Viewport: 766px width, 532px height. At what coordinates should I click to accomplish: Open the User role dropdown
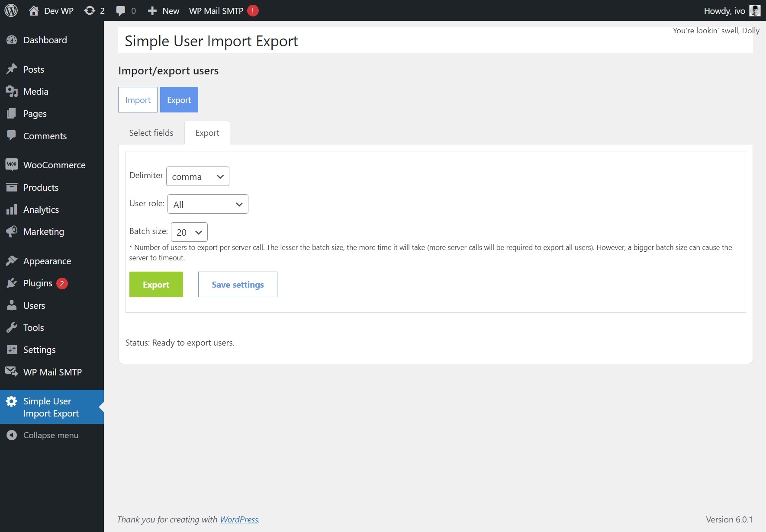point(208,204)
